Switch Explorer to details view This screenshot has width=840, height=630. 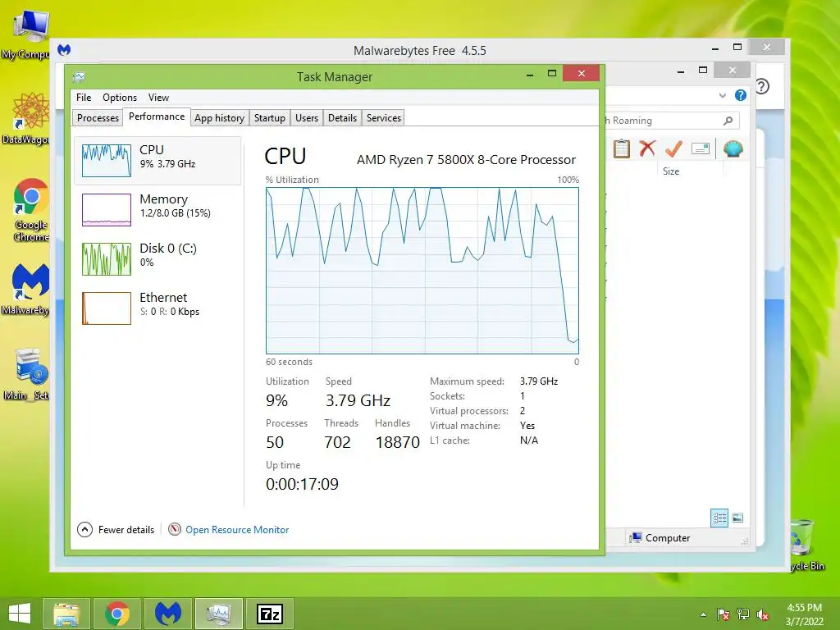[719, 518]
